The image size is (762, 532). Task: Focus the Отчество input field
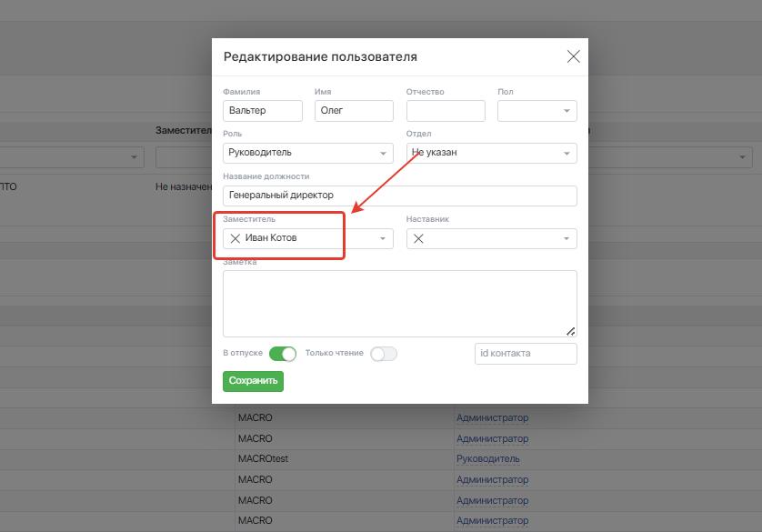(x=446, y=111)
